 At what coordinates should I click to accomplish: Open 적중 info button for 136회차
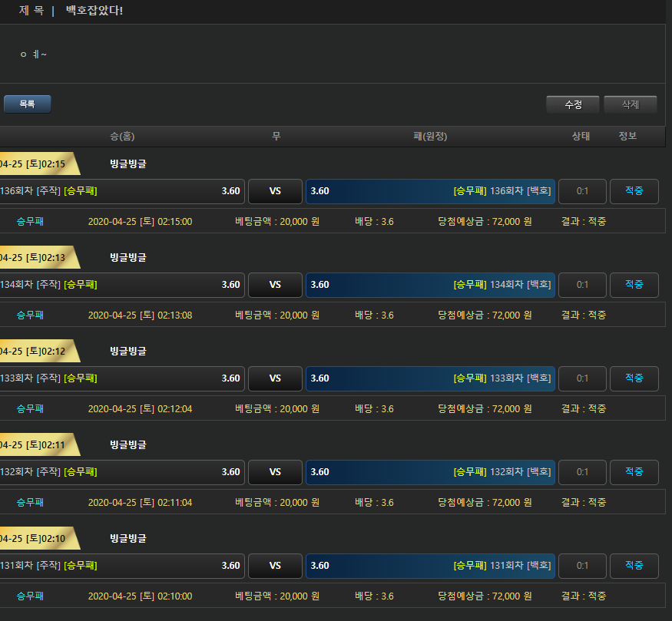pos(634,191)
